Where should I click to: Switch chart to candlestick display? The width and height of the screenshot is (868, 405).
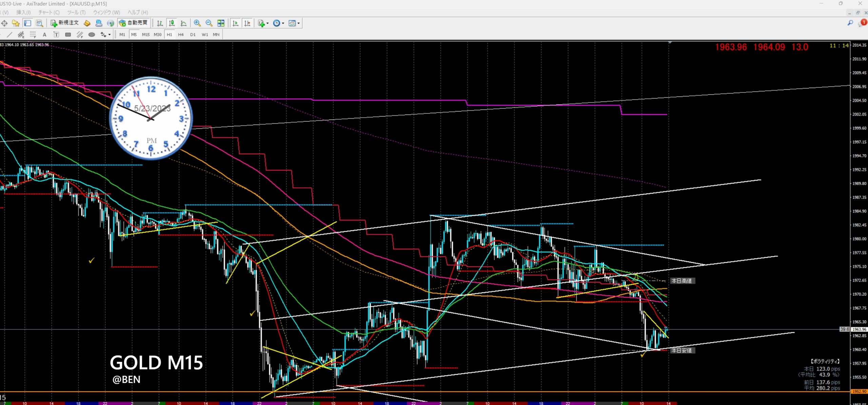tap(172, 23)
